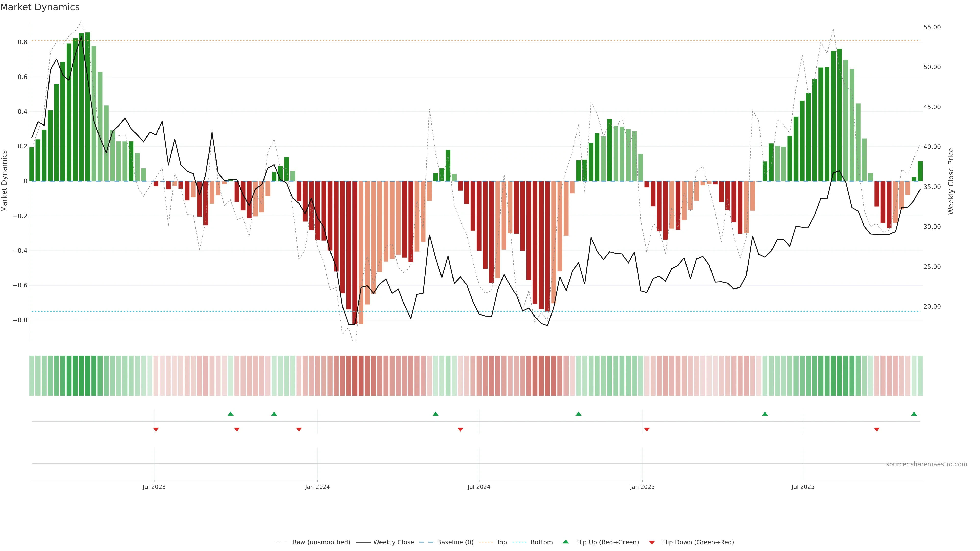Screen dimensions: 980x551
Task: Select the Jul 2025 x-axis label
Action: pyautogui.click(x=803, y=487)
